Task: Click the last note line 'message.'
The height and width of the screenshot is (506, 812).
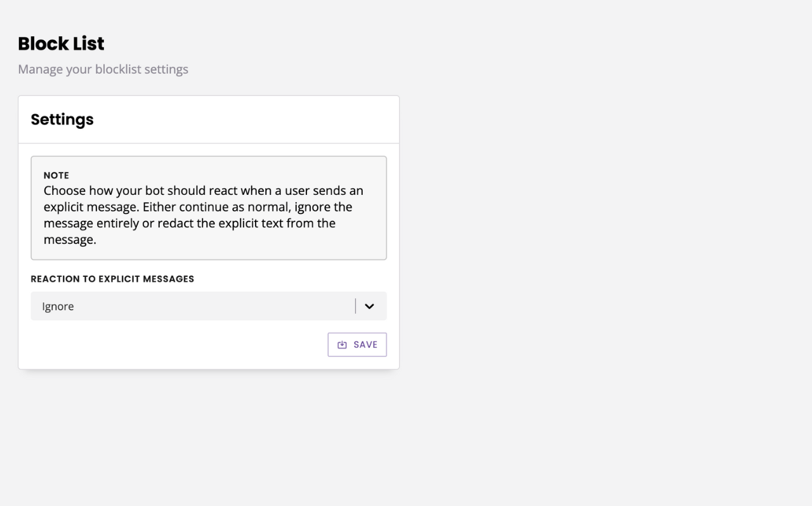Action: (70, 240)
